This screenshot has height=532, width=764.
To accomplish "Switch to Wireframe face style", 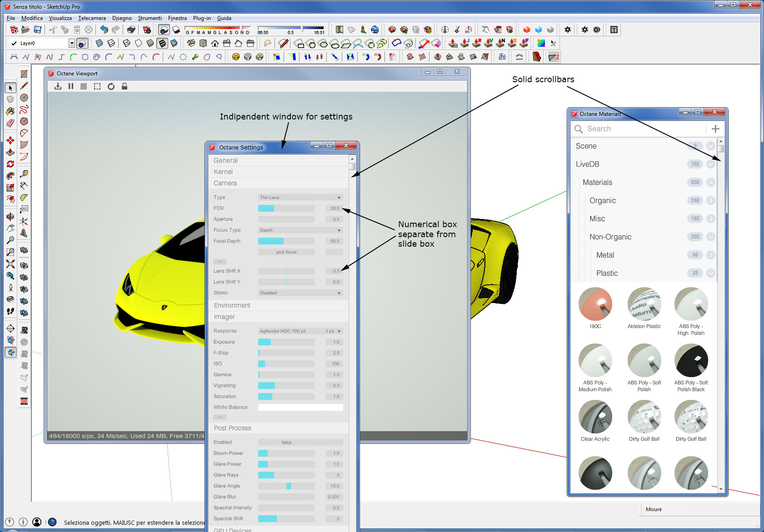I will pos(127,43).
